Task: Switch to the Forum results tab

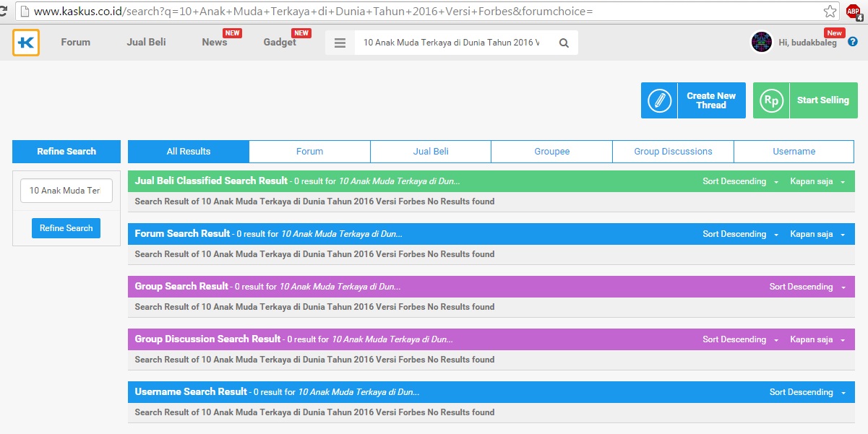Action: pyautogui.click(x=309, y=152)
